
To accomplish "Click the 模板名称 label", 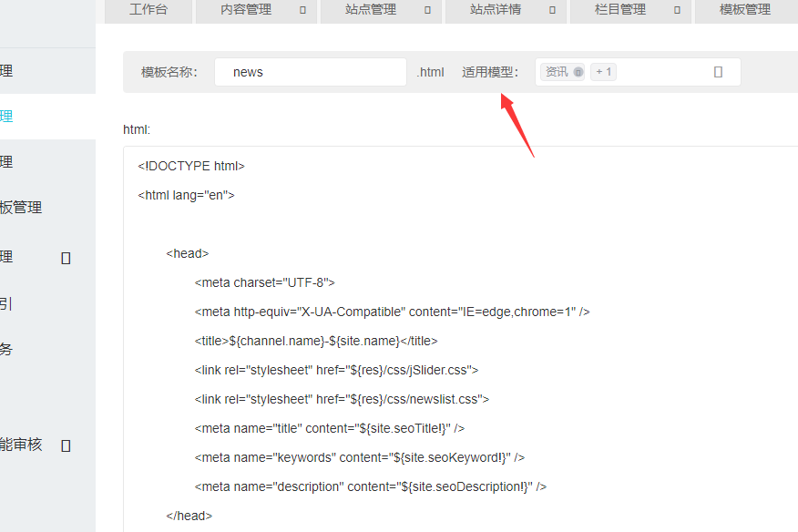I will pyautogui.click(x=169, y=72).
